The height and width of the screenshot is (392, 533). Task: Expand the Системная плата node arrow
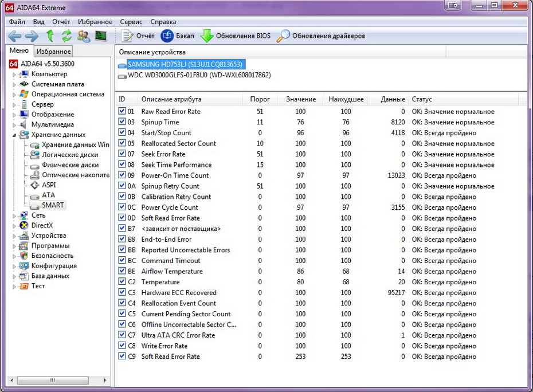14,85
